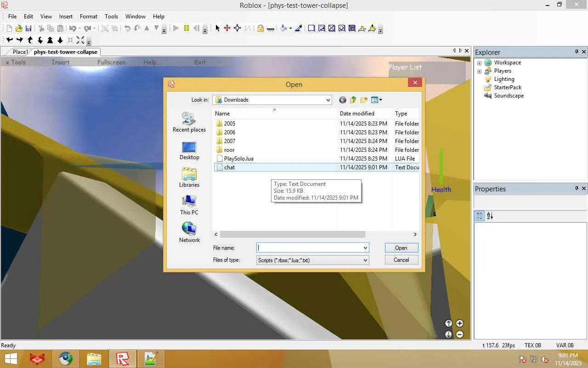Viewport: 588px width, 368px height.
Task: Click the Cancel button in the dialog
Action: 401,260
